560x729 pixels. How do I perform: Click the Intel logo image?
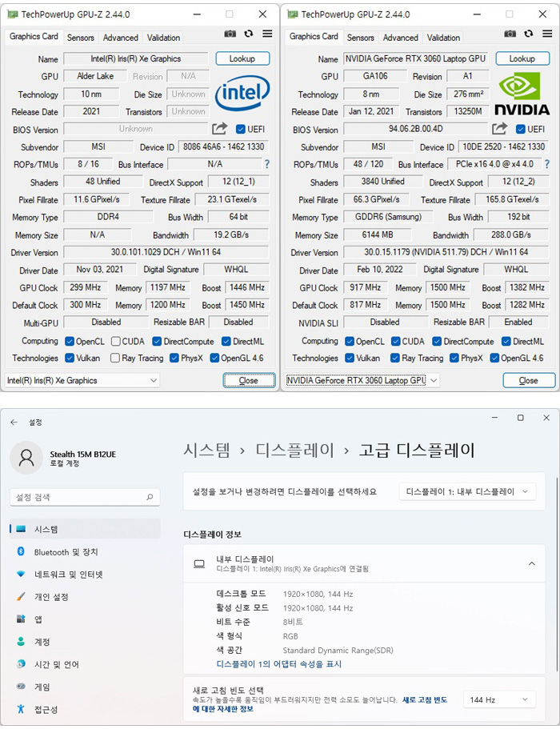pyautogui.click(x=242, y=93)
